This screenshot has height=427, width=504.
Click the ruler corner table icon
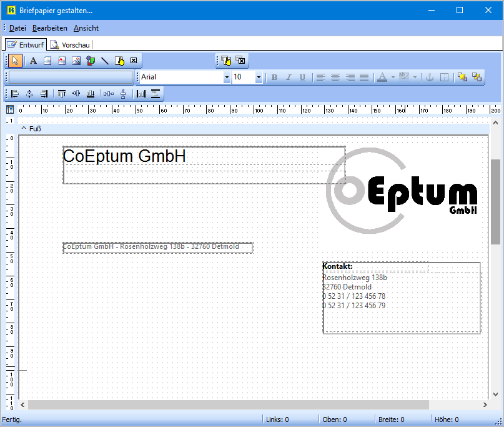[x=10, y=110]
